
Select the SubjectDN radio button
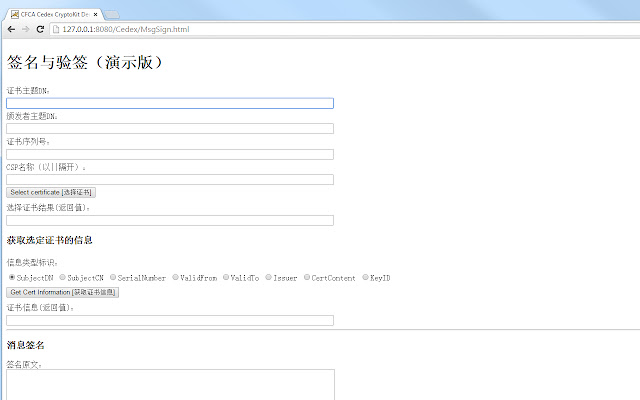12,277
